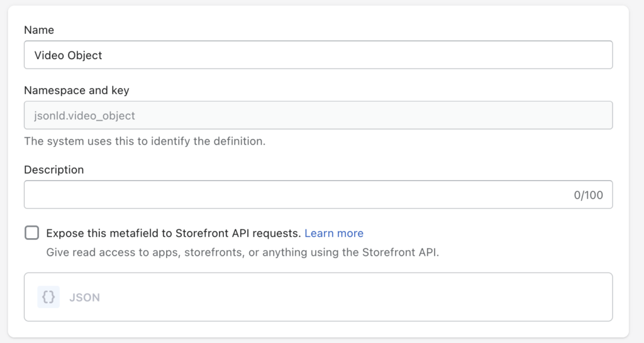Click the 'Give read access to apps' description

click(x=242, y=253)
